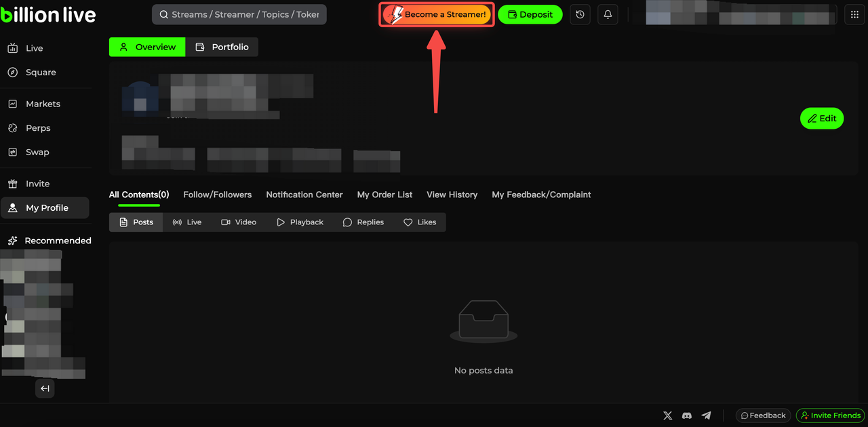This screenshot has width=868, height=427.
Task: Filter content by Likes
Action: [420, 222]
